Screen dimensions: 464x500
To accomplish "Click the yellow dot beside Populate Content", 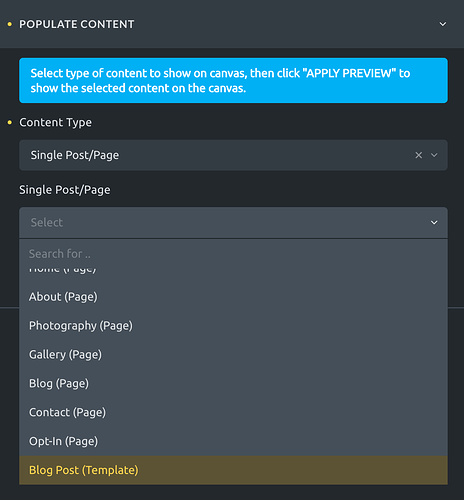I will click(10, 24).
